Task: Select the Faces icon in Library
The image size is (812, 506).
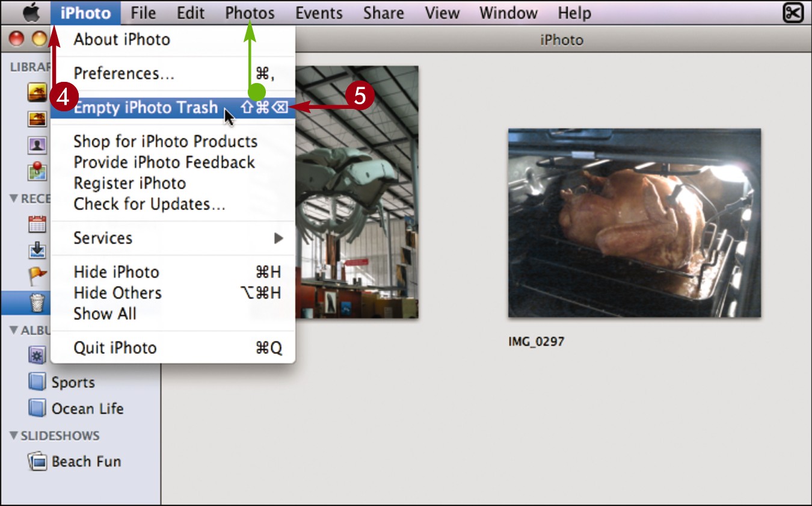Action: 37,145
